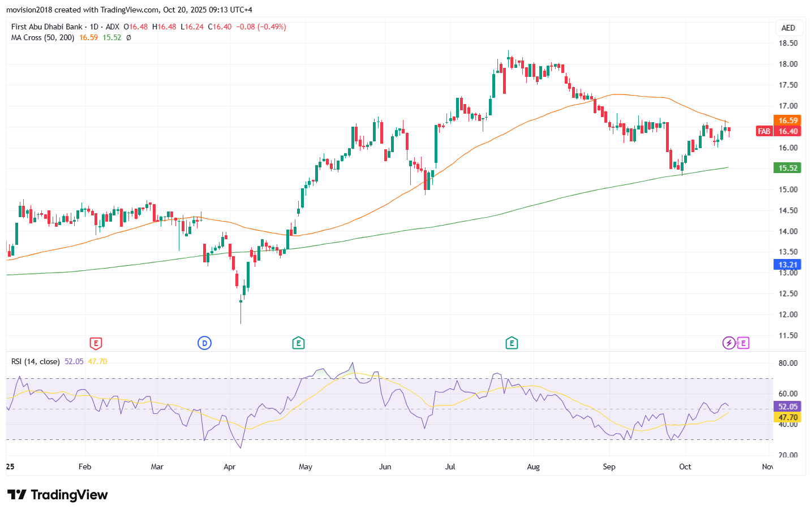Screen dimensions: 812x514
Task: Click the FAB 16.40 last price label
Action: (778, 131)
